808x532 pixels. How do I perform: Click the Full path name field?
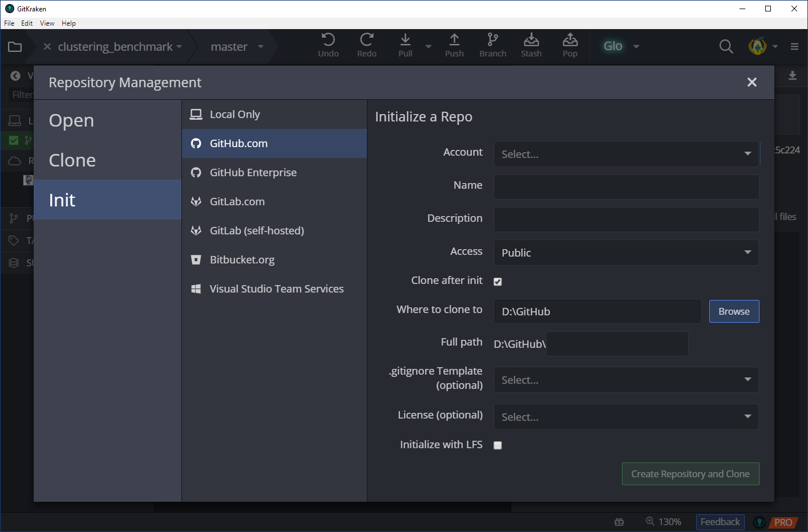[617, 344]
